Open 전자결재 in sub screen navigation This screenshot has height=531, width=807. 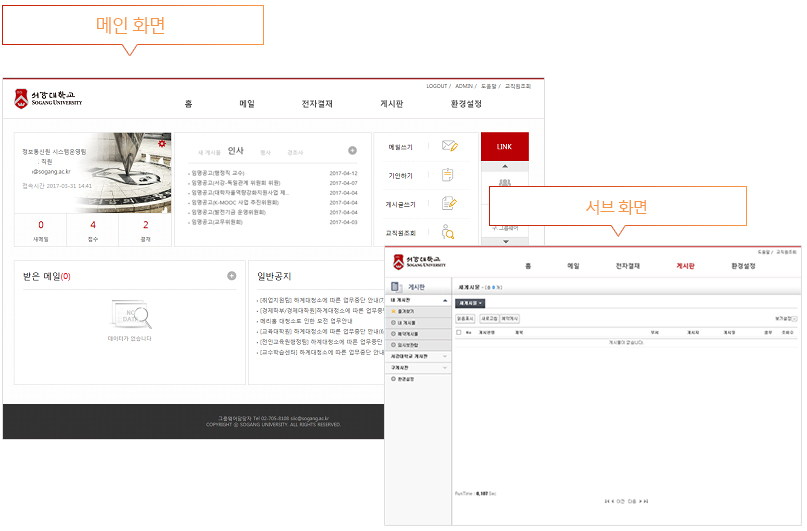[628, 266]
